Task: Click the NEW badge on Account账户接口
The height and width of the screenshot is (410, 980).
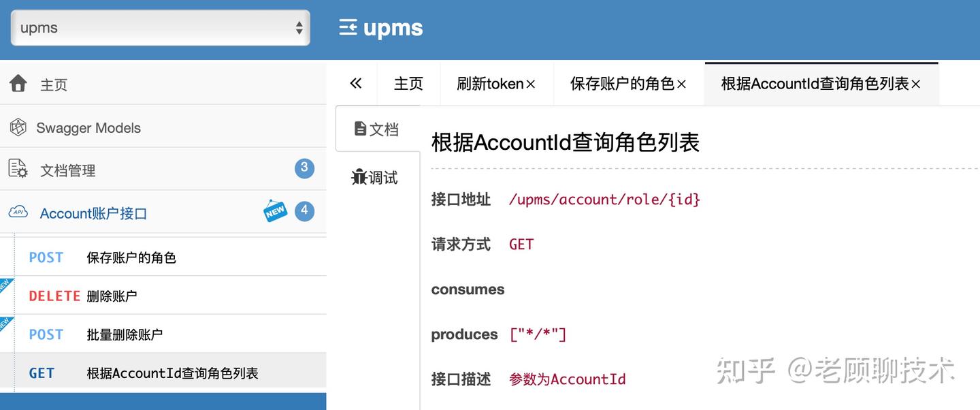Action: 274,212
